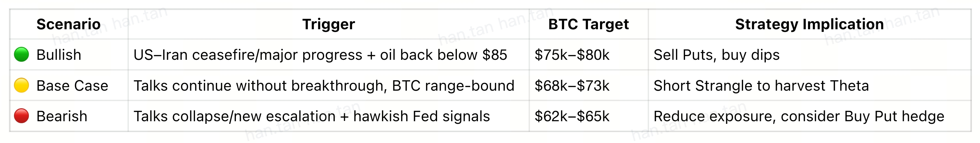Select the Base Case scenario label
This screenshot has width=980, height=143.
coord(72,86)
